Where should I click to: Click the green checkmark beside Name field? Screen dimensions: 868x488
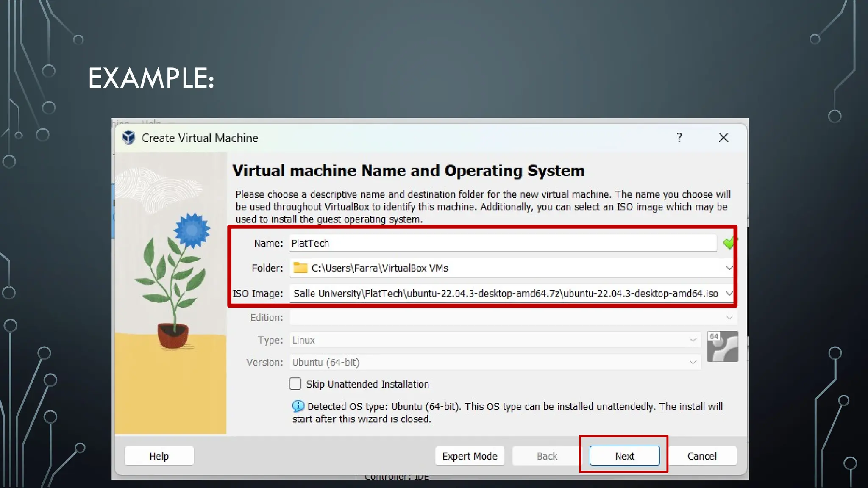729,243
